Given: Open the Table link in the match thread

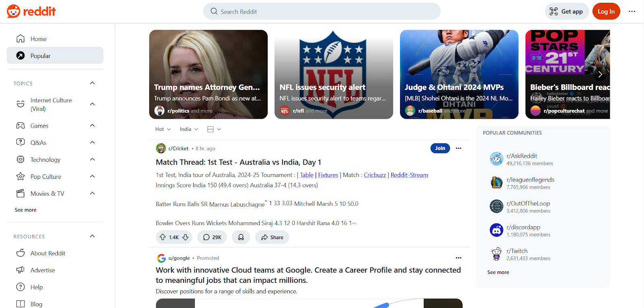Looking at the screenshot, I should pyautogui.click(x=307, y=175).
